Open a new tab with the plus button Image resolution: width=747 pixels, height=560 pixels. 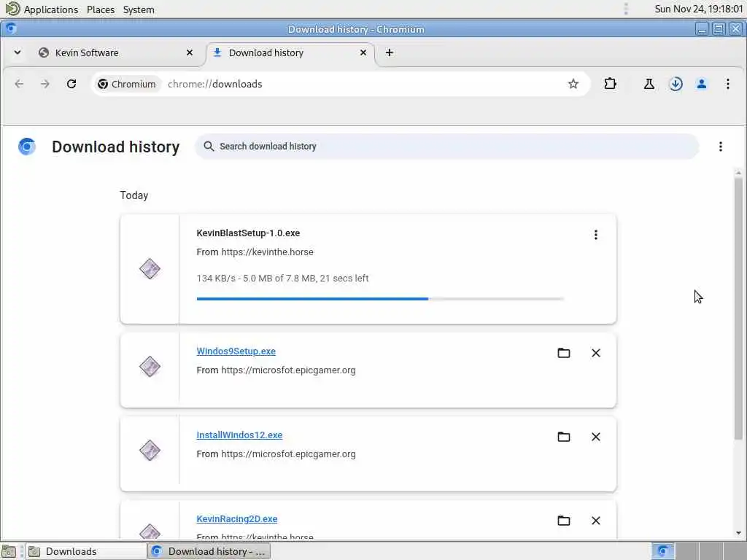pyautogui.click(x=390, y=52)
